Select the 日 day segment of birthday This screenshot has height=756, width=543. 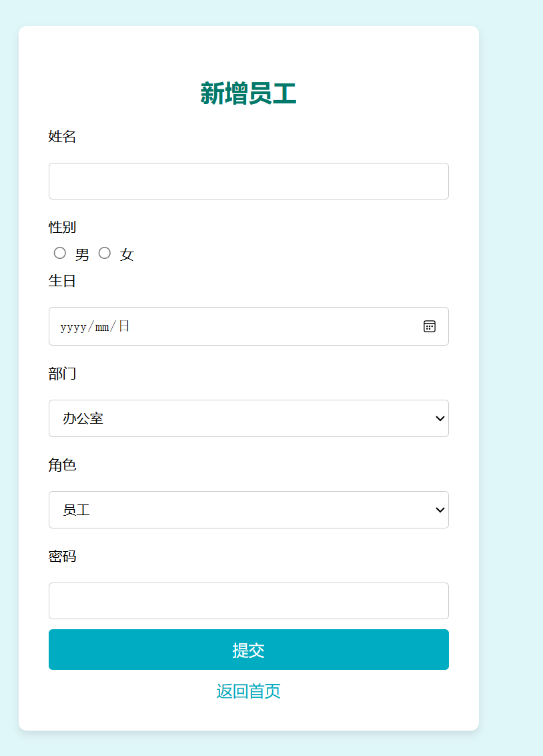point(124,326)
